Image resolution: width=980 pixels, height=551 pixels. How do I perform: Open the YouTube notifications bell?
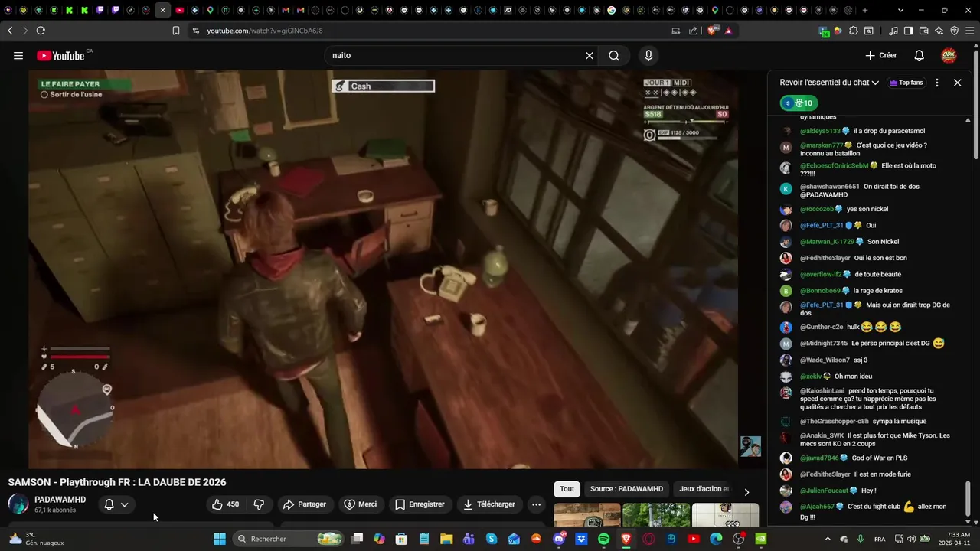pos(920,55)
